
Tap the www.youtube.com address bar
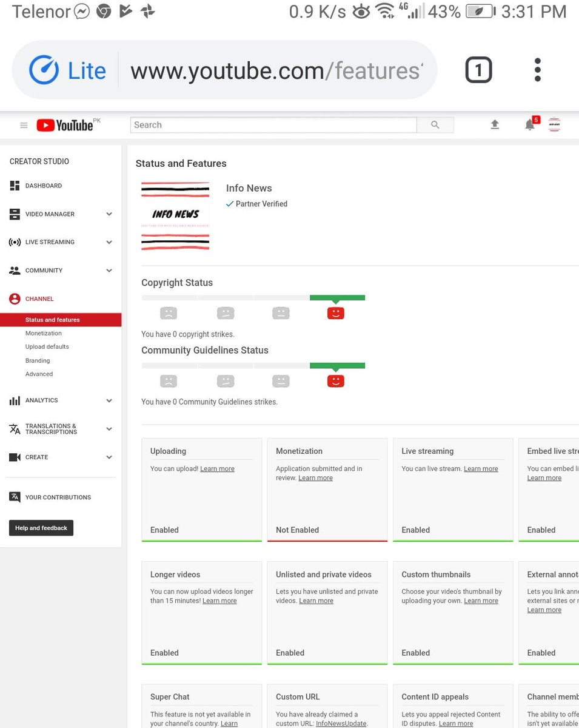click(276, 71)
